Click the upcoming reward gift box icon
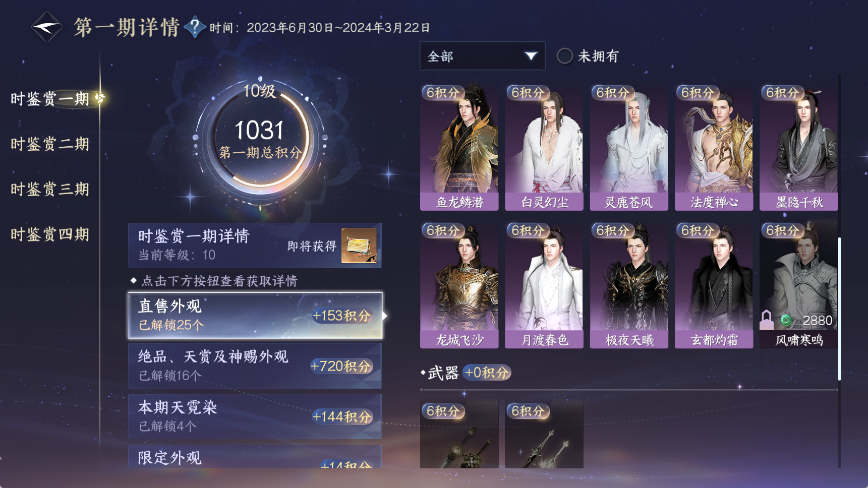868x488 pixels. [x=359, y=246]
